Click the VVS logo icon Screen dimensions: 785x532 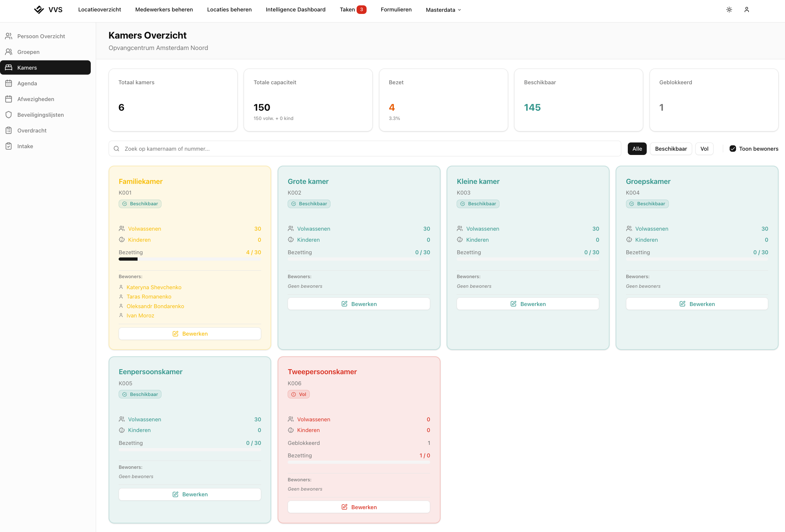coord(39,10)
